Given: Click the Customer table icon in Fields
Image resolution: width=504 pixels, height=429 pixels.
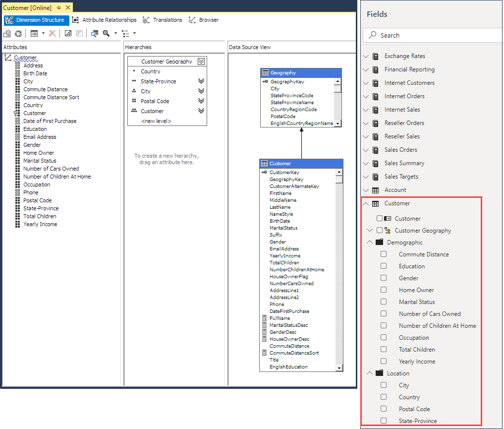Looking at the screenshot, I should point(375,204).
